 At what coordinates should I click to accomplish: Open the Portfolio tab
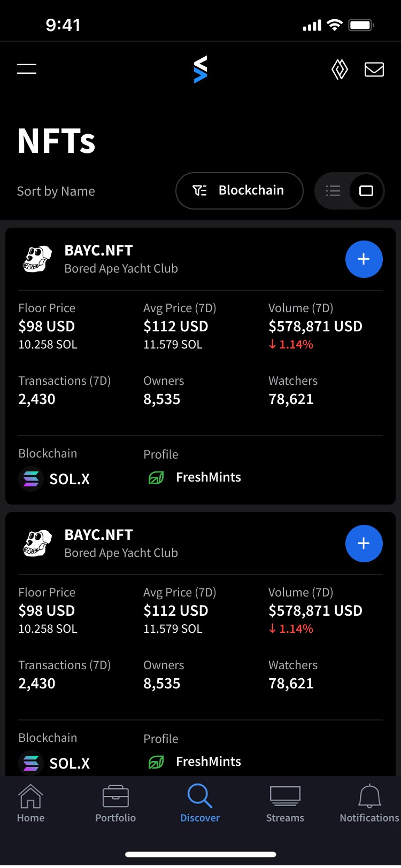pos(115,803)
